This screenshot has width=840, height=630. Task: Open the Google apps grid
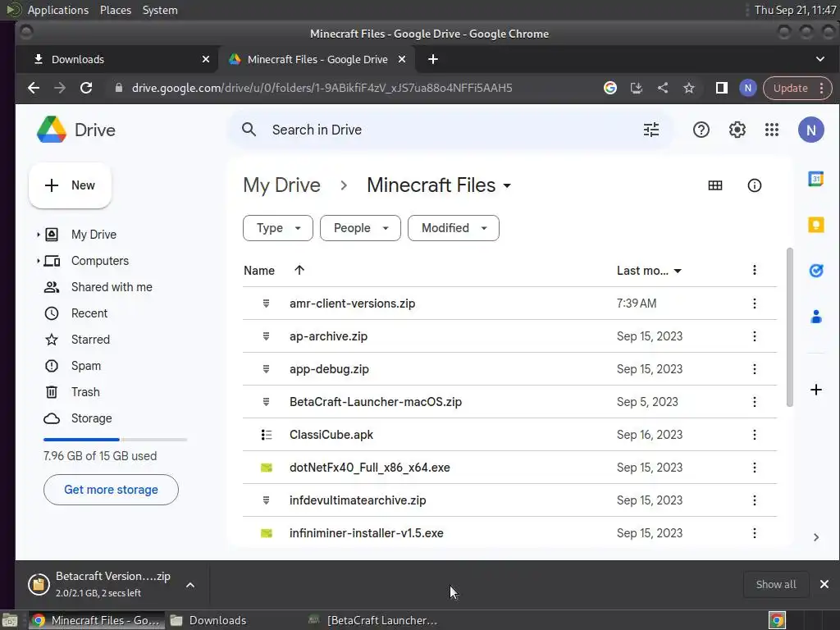point(771,130)
